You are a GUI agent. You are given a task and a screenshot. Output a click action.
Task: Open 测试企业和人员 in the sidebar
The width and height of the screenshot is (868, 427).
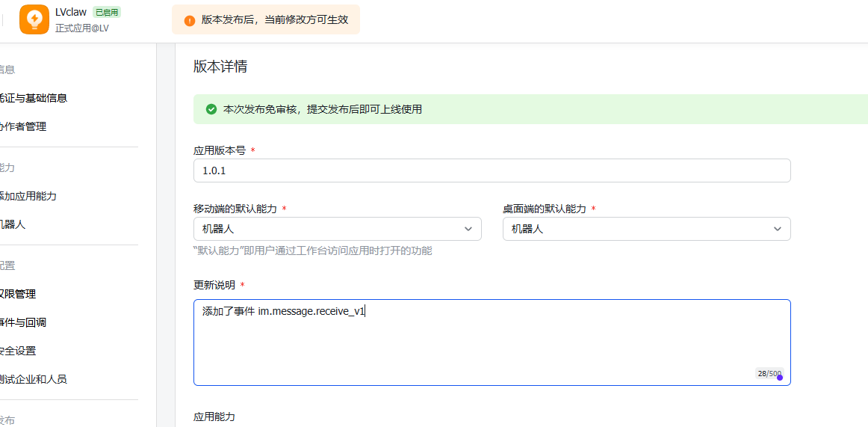34,379
